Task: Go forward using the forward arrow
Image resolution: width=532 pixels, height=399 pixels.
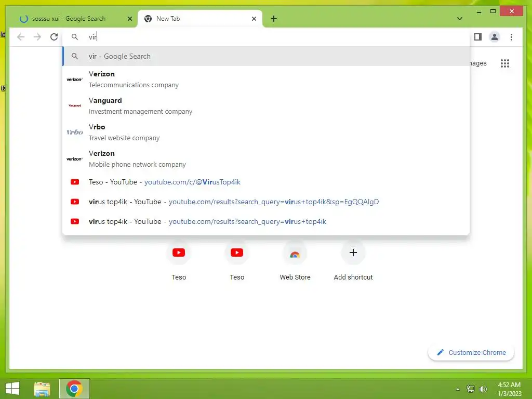Action: (x=37, y=37)
